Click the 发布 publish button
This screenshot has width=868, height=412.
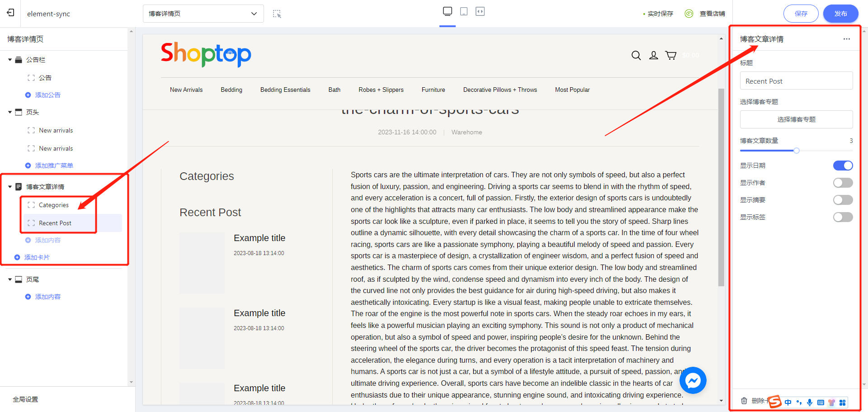(841, 14)
